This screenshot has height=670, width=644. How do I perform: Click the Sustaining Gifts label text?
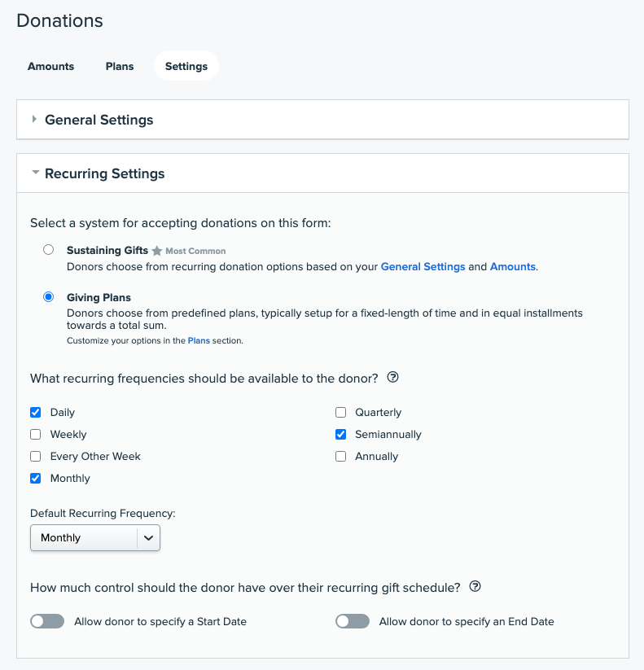[x=107, y=251]
